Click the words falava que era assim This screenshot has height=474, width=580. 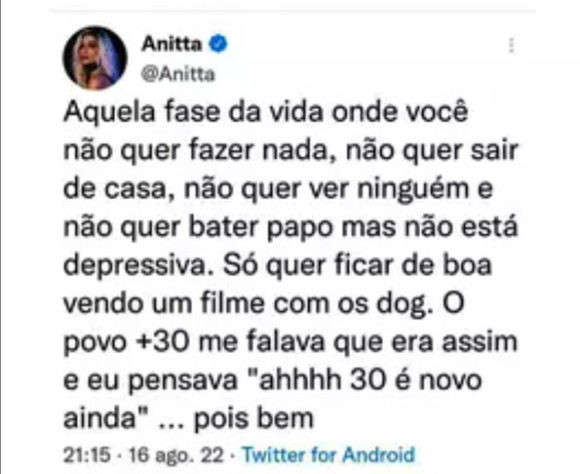click(x=382, y=342)
